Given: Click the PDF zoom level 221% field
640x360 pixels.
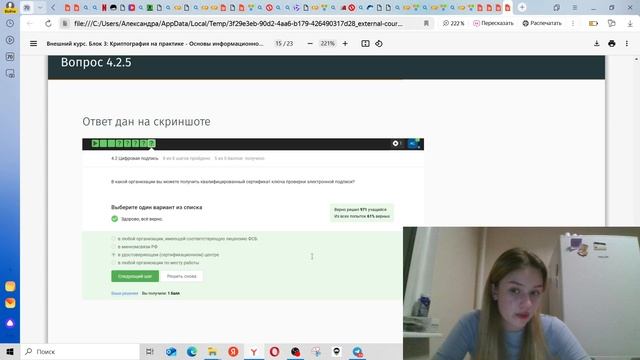Looking at the screenshot, I should coord(327,43).
